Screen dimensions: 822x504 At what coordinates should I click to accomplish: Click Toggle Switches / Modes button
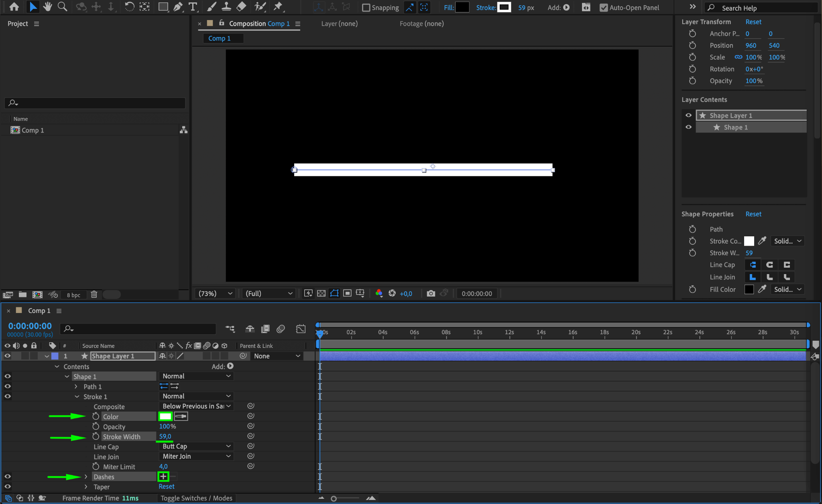click(196, 498)
